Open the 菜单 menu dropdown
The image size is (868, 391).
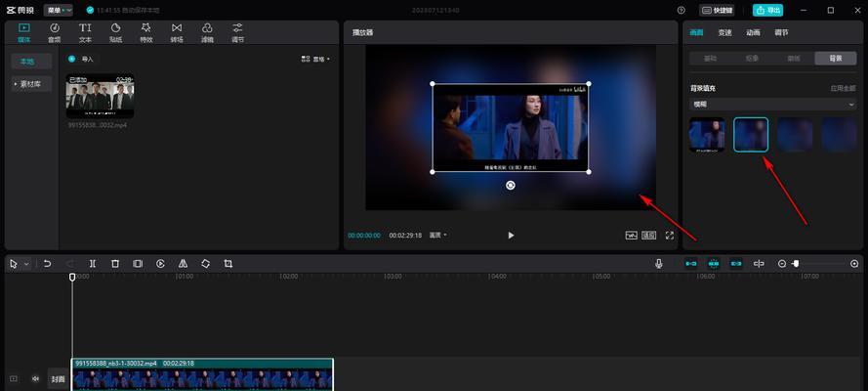pyautogui.click(x=59, y=10)
